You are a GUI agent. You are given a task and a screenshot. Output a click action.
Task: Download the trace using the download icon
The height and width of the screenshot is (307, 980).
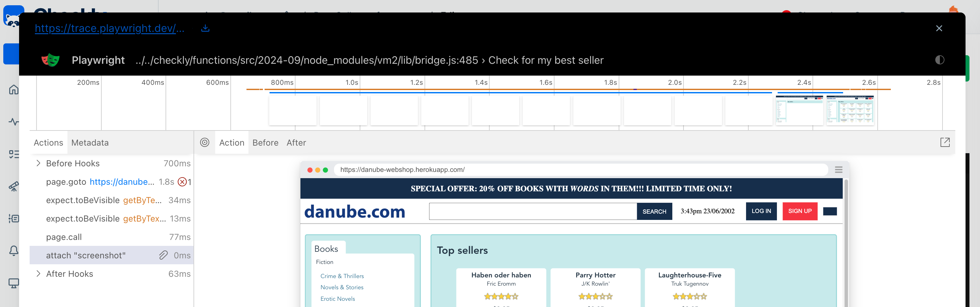coord(205,28)
